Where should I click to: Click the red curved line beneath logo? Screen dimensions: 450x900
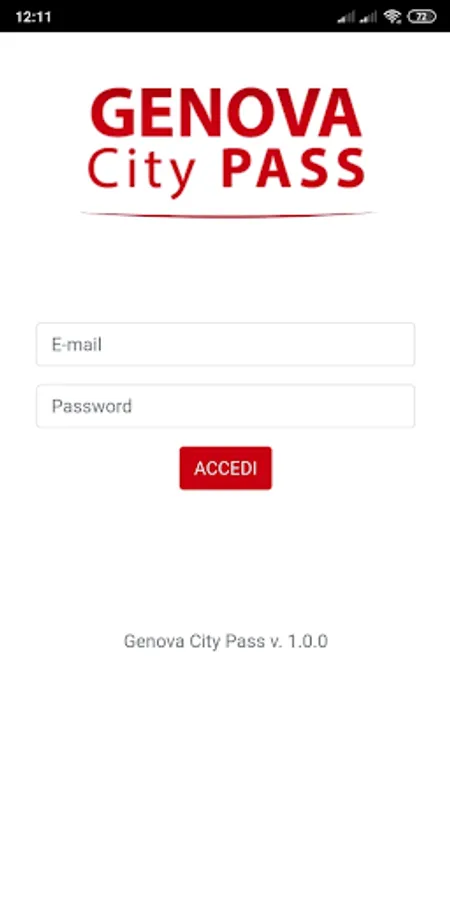(227, 215)
